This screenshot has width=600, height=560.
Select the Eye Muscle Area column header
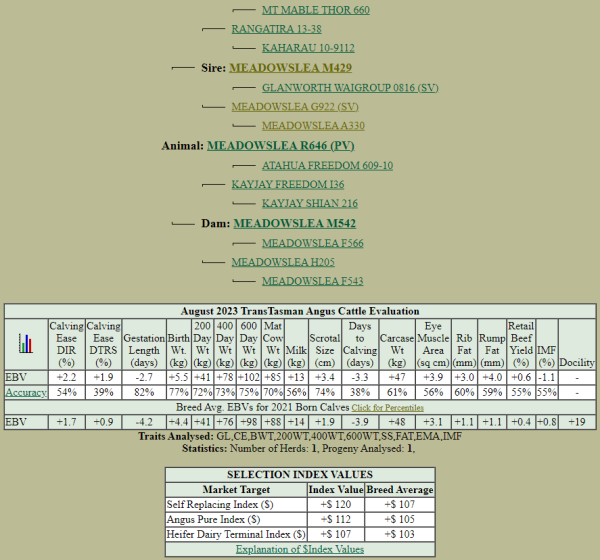(433, 344)
